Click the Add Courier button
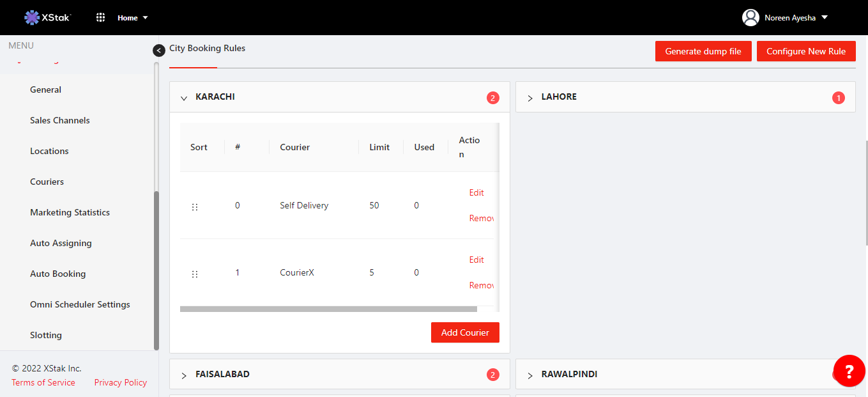Image resolution: width=868 pixels, height=397 pixels. pos(465,332)
